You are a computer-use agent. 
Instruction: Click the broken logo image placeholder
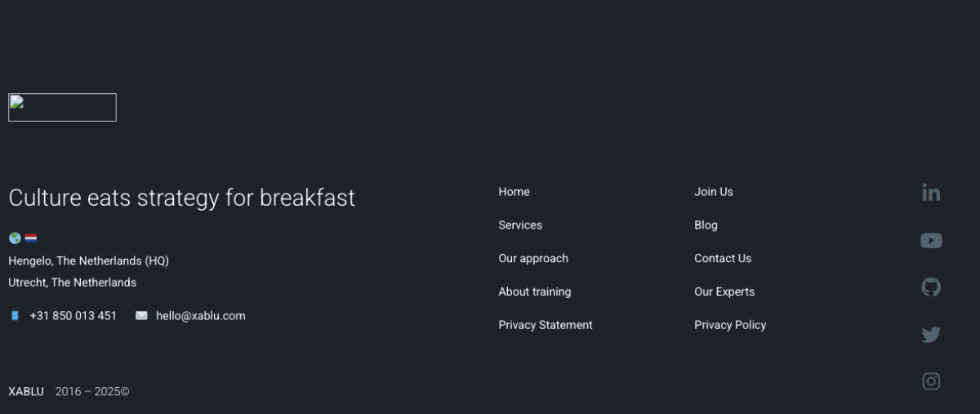pos(62,107)
